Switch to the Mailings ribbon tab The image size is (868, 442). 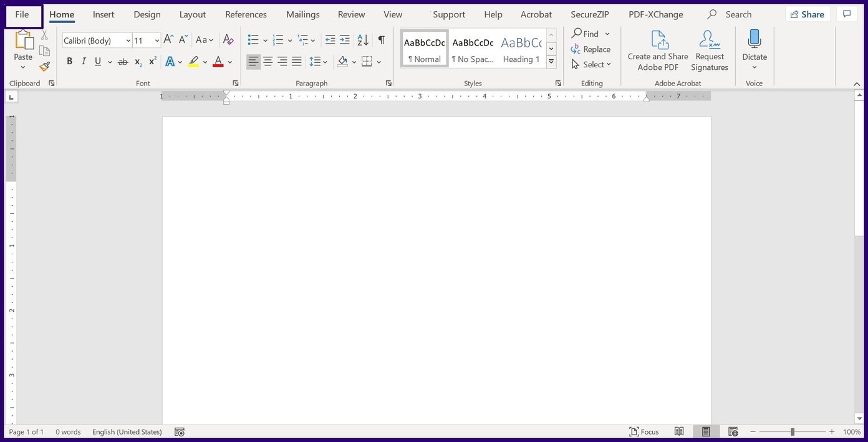tap(302, 14)
